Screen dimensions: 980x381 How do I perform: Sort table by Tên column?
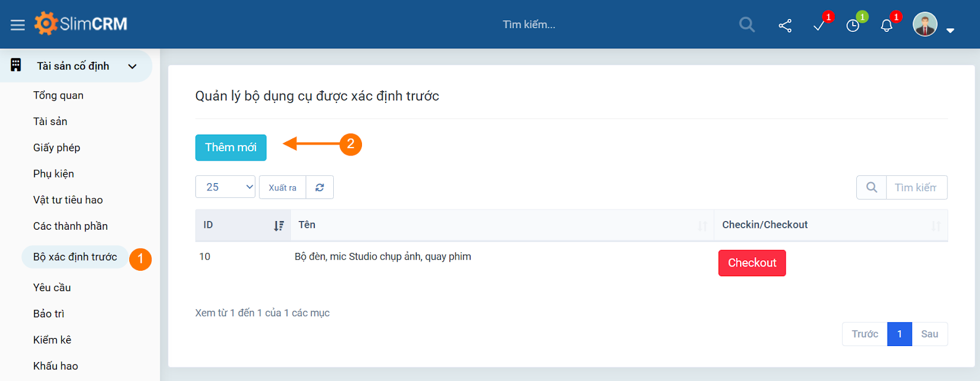point(702,225)
